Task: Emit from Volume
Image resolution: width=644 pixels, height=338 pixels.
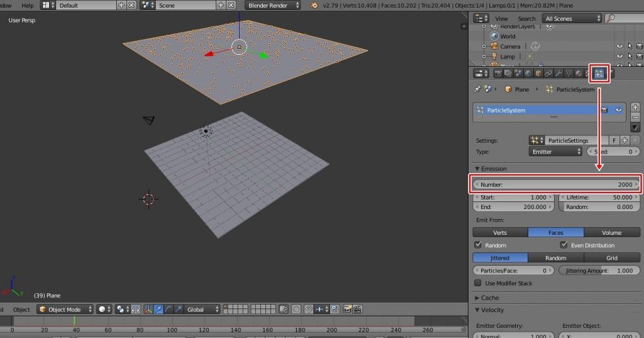Action: (611, 232)
